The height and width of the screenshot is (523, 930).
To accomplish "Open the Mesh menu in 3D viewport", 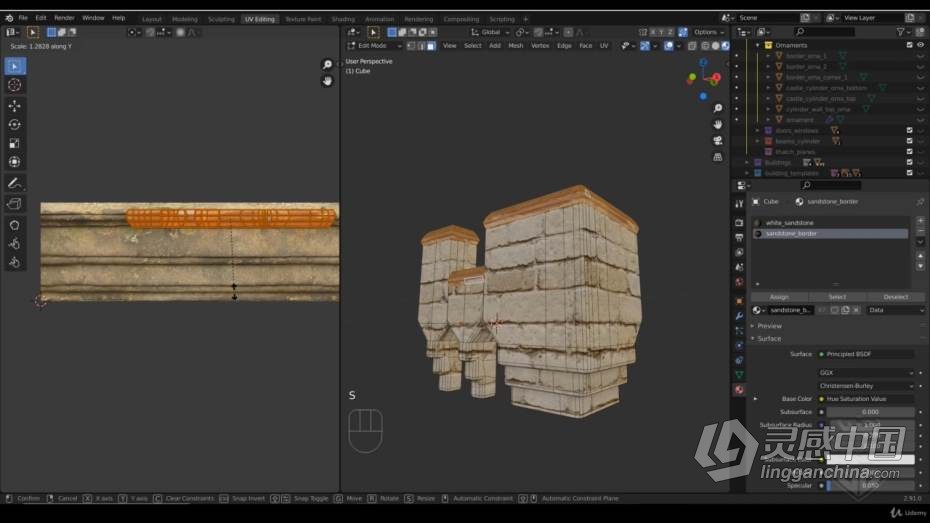I will click(x=515, y=46).
